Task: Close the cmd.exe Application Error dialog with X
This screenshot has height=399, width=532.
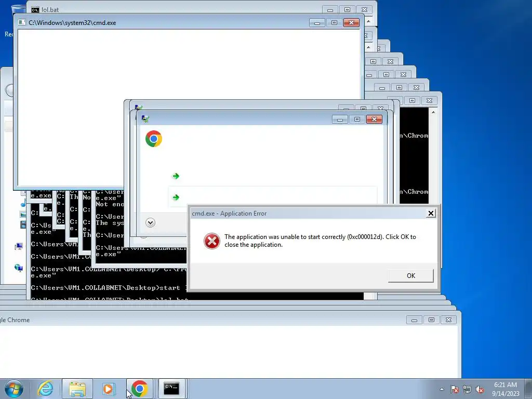Action: coord(431,213)
